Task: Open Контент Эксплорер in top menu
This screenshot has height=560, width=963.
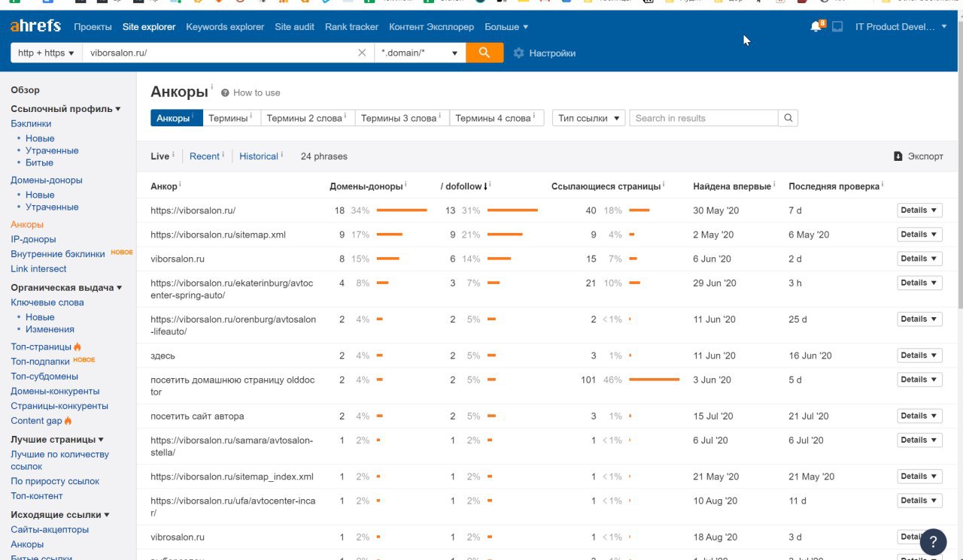Action: point(432,27)
